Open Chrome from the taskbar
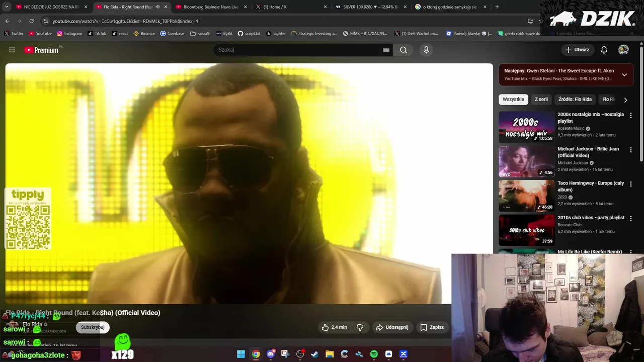This screenshot has height=362, width=644. [x=256, y=354]
